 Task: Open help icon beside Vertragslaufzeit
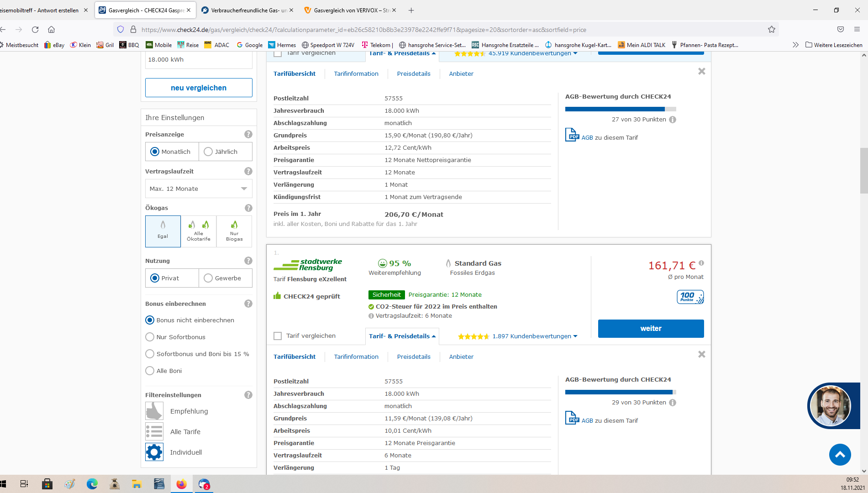pos(248,171)
